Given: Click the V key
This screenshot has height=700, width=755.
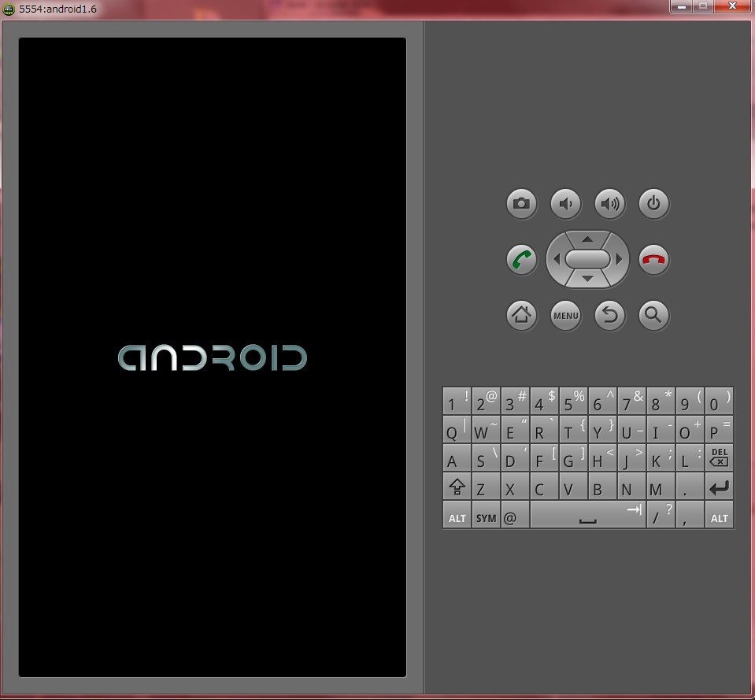Looking at the screenshot, I should pos(573,487).
